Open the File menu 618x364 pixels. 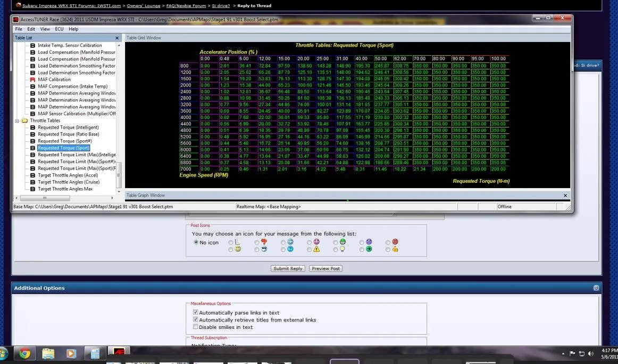(x=19, y=29)
